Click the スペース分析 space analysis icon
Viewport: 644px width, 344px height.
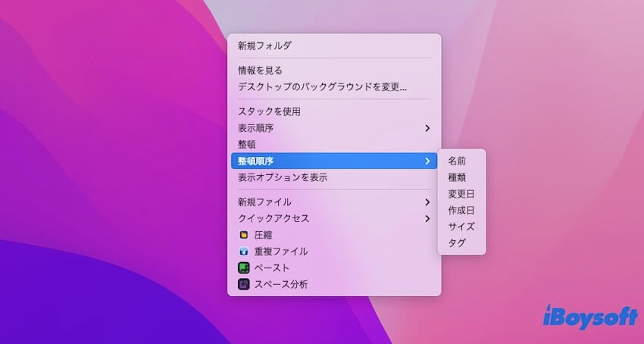pyautogui.click(x=244, y=285)
